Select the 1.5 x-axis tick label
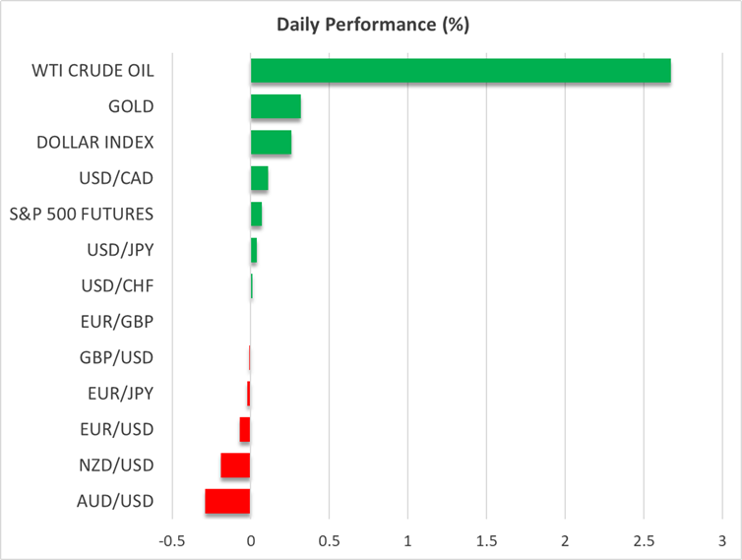The width and height of the screenshot is (742, 560). point(486,542)
